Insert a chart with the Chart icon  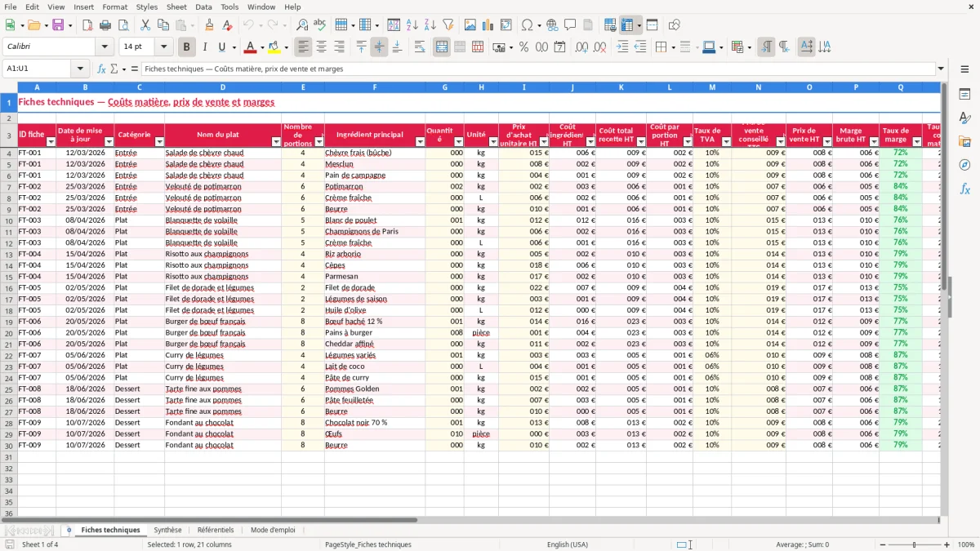click(488, 25)
